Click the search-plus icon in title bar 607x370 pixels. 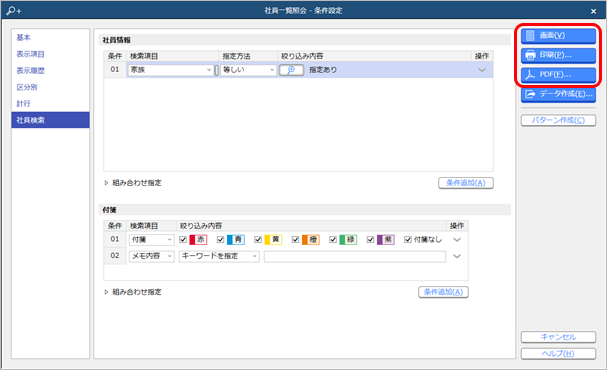click(14, 10)
